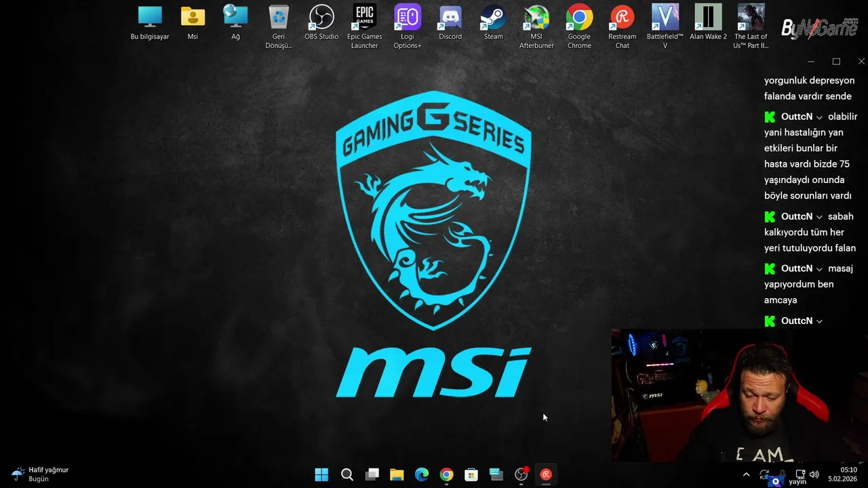This screenshot has height=488, width=868.
Task: Click username OuttcN on 'masaj' message
Action: [797, 268]
